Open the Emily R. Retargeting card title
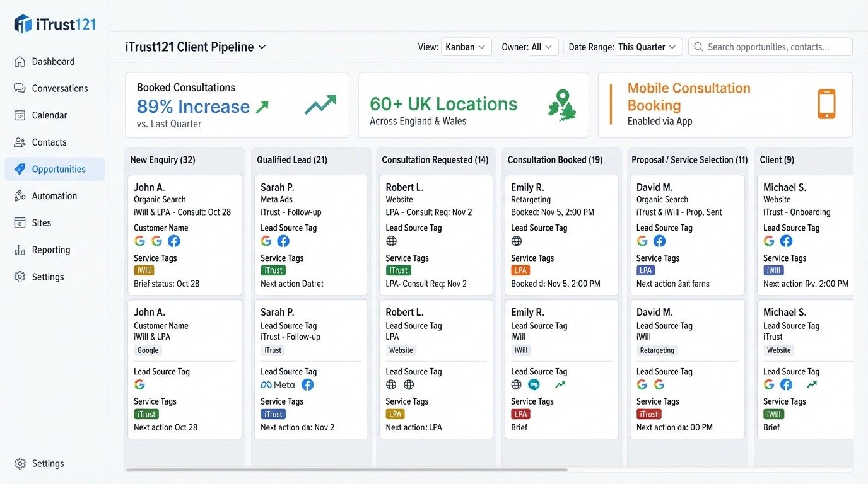868x484 pixels. point(527,187)
